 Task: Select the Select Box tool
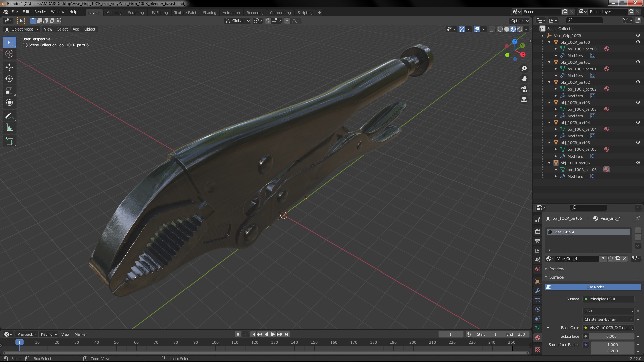pos(9,42)
